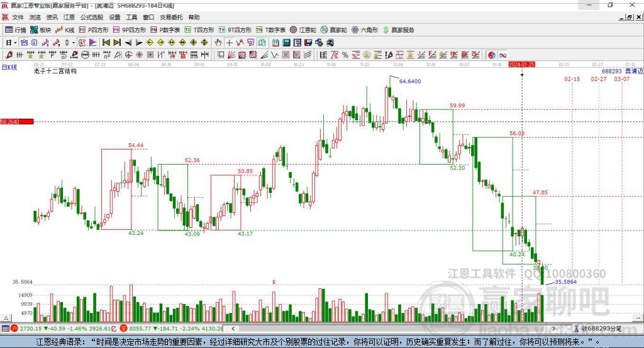Open the status bar grid table icon
The image size is (644, 348).
coord(5,329)
